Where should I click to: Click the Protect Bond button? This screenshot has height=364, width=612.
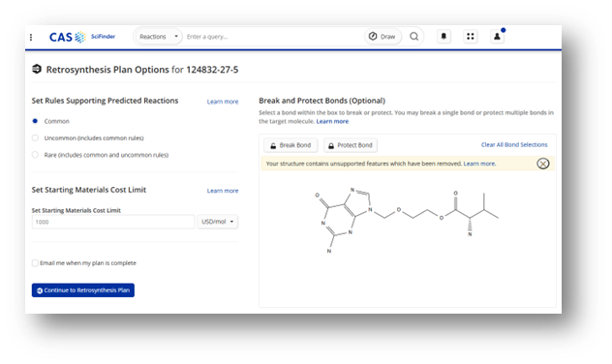[x=351, y=145]
